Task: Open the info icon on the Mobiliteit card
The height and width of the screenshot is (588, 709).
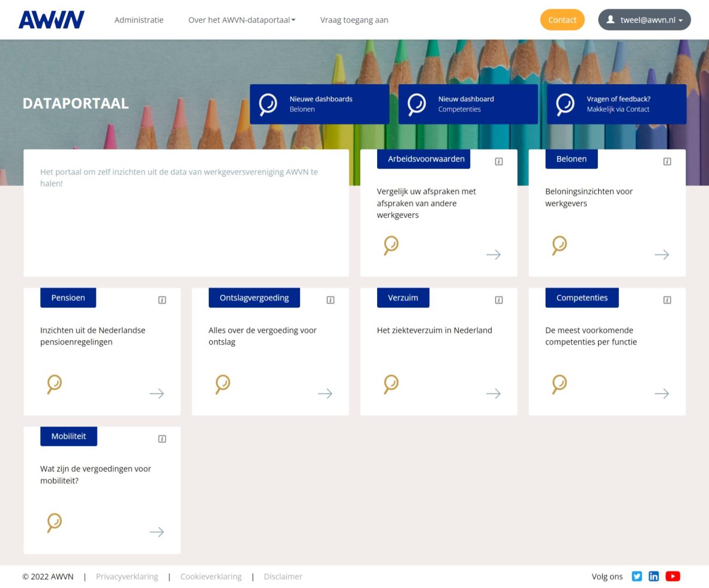Action: [x=162, y=438]
